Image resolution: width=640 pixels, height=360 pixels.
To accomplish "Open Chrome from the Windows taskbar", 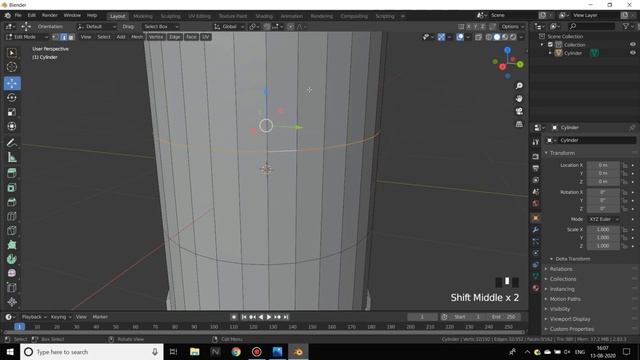I will pyautogui.click(x=236, y=352).
